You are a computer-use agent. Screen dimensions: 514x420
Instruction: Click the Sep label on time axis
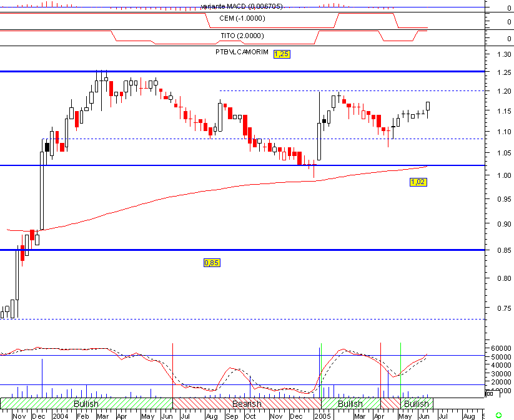[232, 416]
